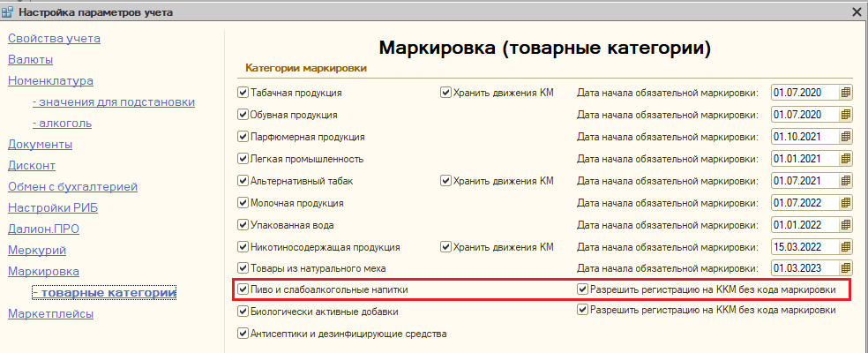This screenshot has height=353, width=868.
Task: Open calendar picker for Молочная продукция date
Action: tap(846, 203)
